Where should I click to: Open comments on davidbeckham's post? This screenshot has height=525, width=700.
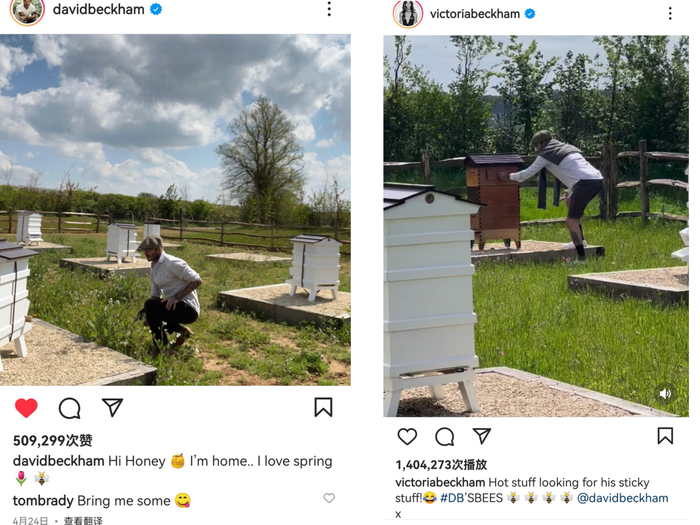70,408
